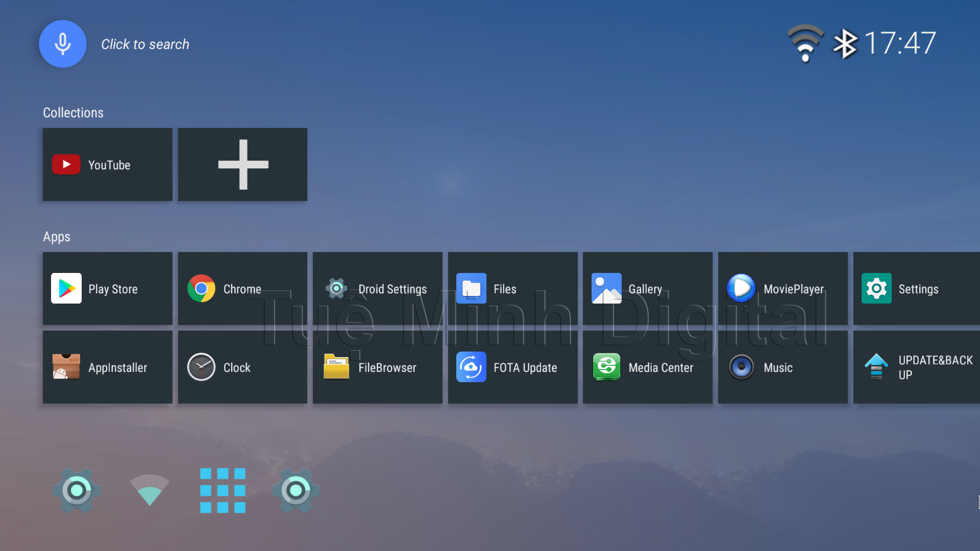Open Droid Settings app tile
The image size is (980, 551).
coord(377,288)
